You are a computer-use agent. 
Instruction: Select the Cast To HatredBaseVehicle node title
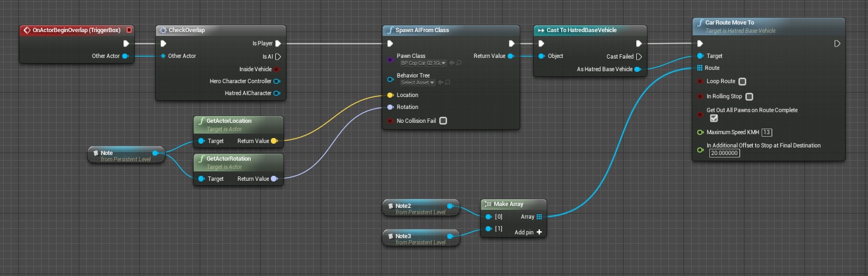[581, 30]
